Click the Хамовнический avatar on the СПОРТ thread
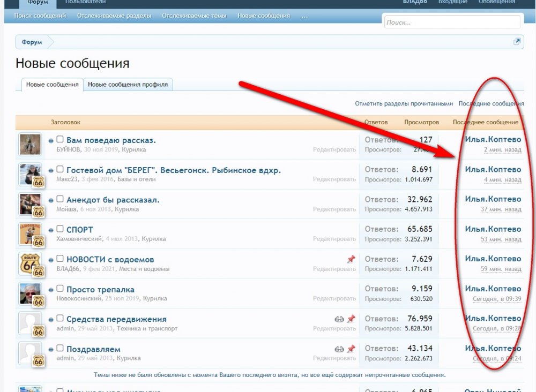This screenshot has width=536, height=392. (x=29, y=234)
